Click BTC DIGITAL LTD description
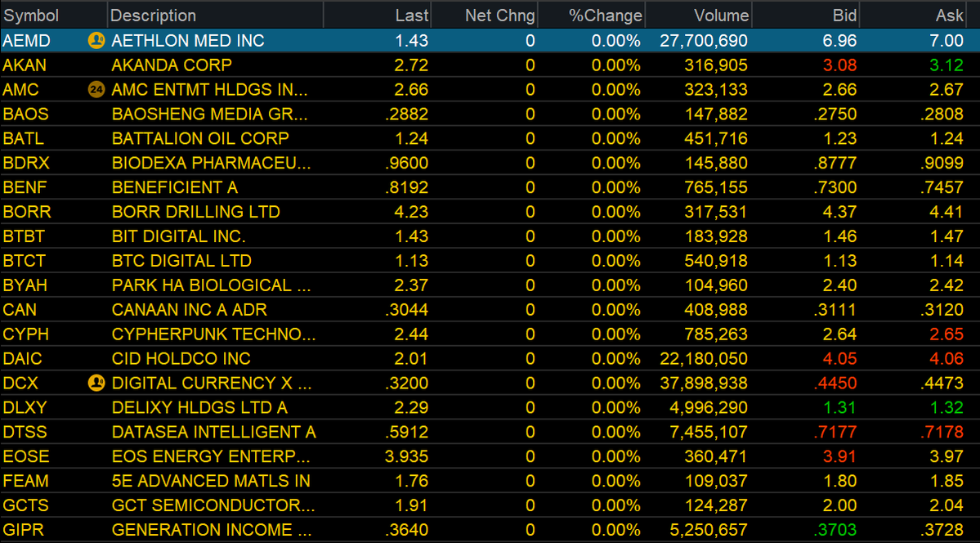 click(x=182, y=261)
